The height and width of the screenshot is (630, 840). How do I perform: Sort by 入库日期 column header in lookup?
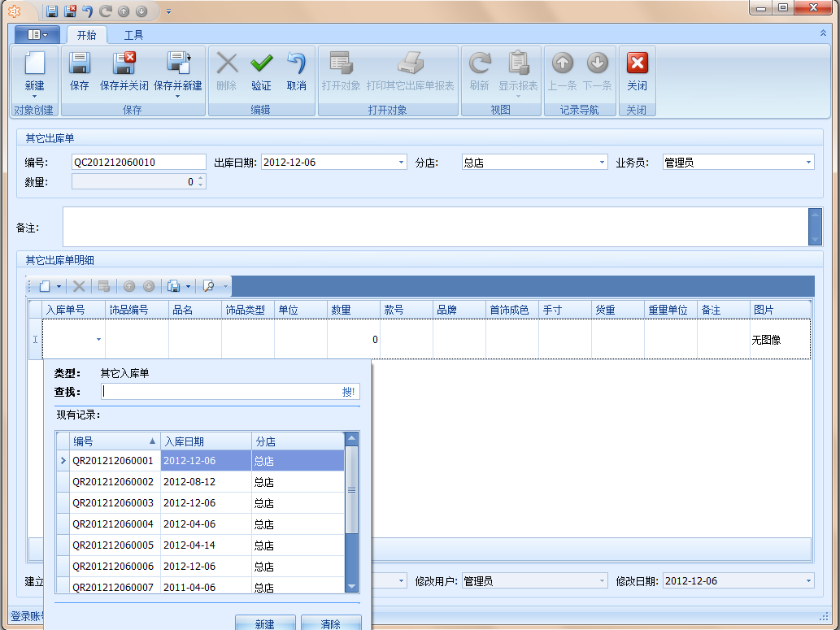click(206, 441)
